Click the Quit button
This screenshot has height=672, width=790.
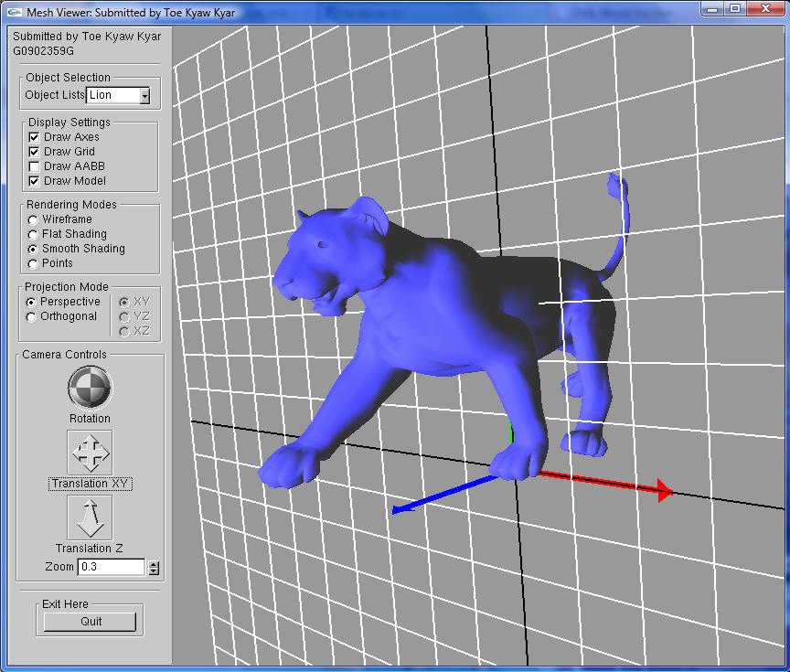click(x=91, y=622)
